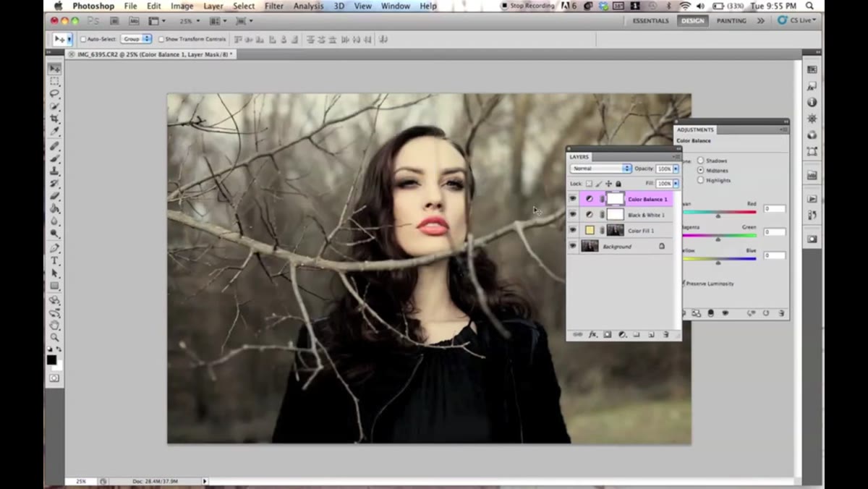
Task: Link layers icon in Layers panel
Action: [577, 335]
